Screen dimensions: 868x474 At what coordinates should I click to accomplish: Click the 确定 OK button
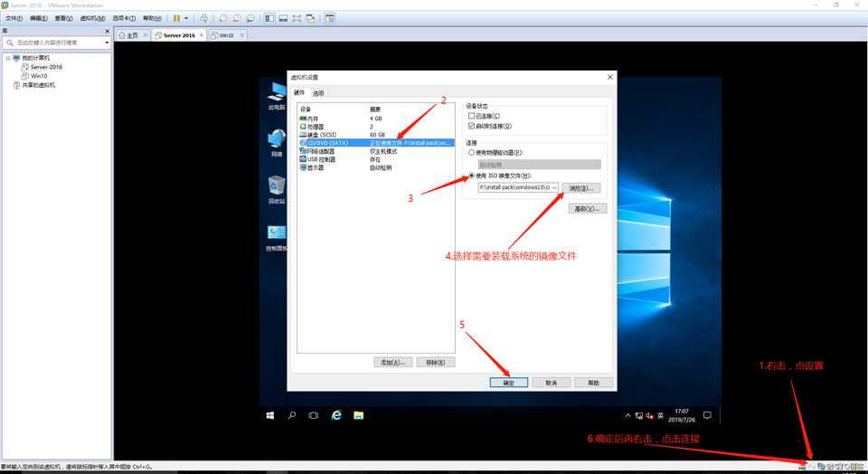pos(509,383)
